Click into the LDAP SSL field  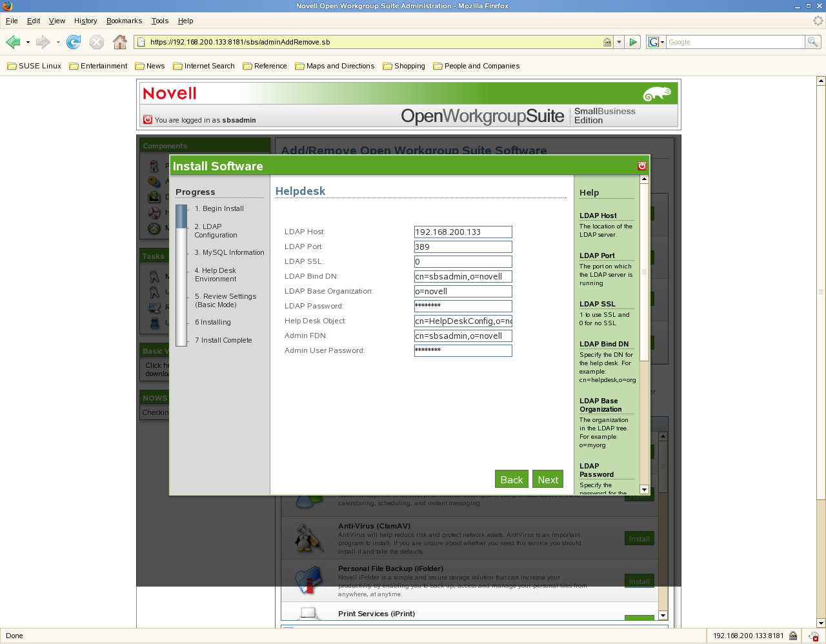[x=463, y=262]
